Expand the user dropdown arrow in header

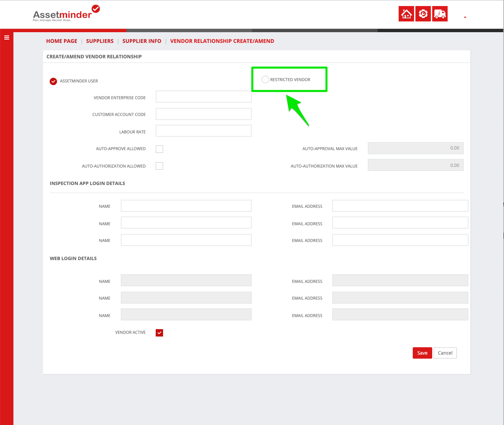pos(465,17)
